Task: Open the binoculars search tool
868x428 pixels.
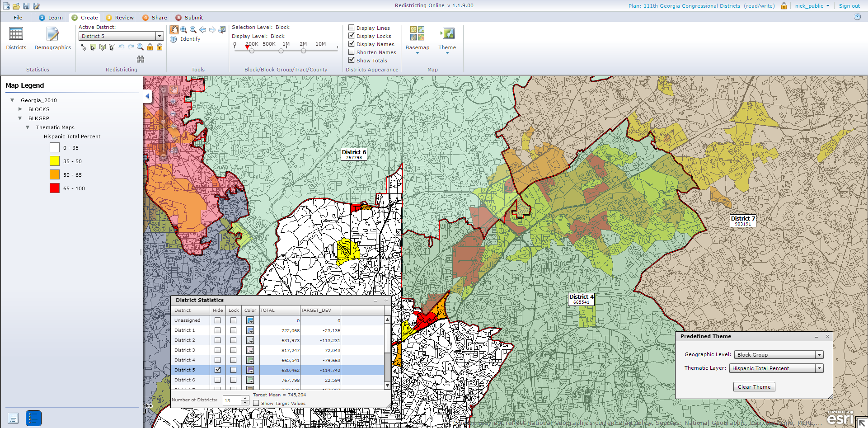Action: [141, 59]
